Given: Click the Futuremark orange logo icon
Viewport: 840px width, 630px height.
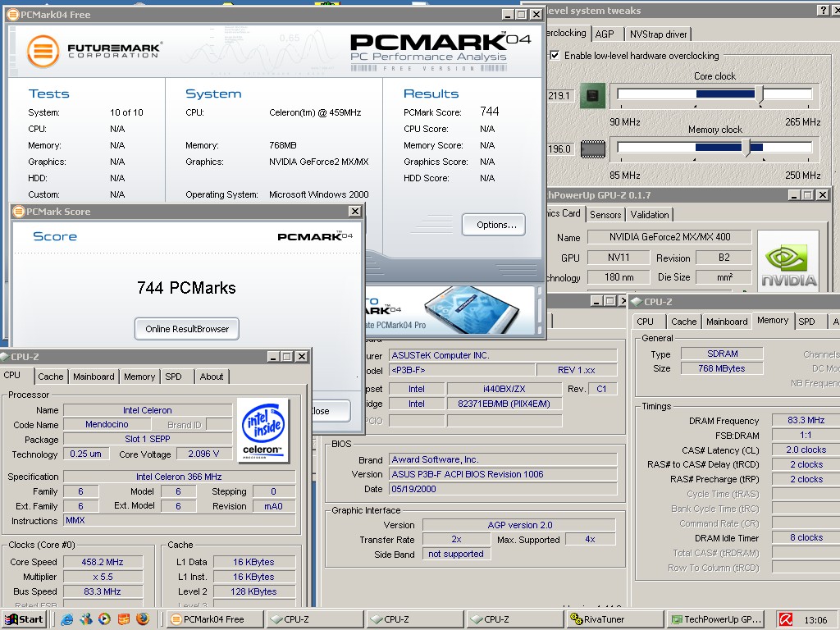Looking at the screenshot, I should click(x=43, y=52).
